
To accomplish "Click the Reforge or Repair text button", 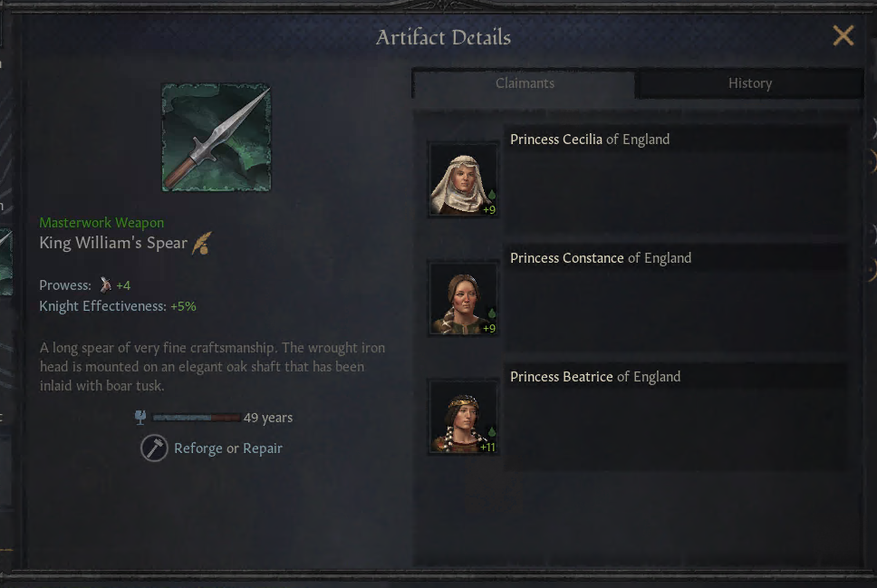I will click(227, 448).
